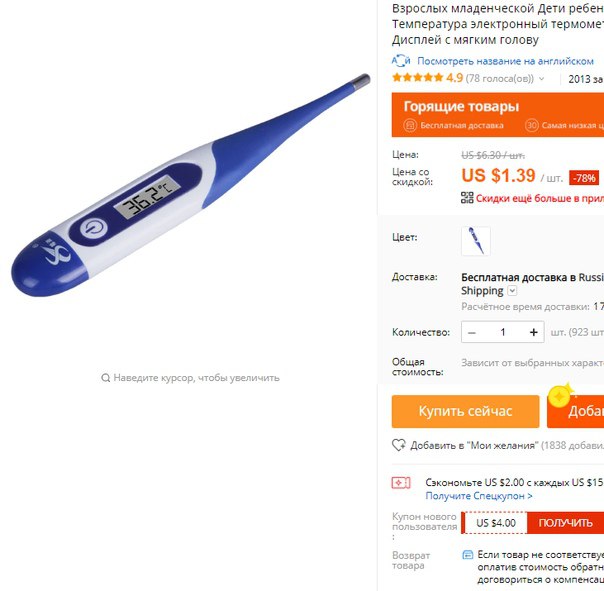604x591 pixels.
Task: Click the magnifier icon under product image
Action: coord(105,378)
